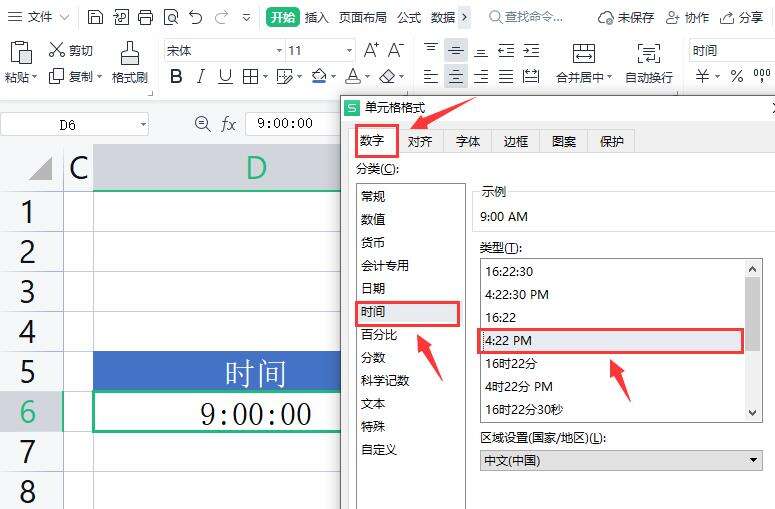Switch to the 数据 ribbon tab

(442, 17)
